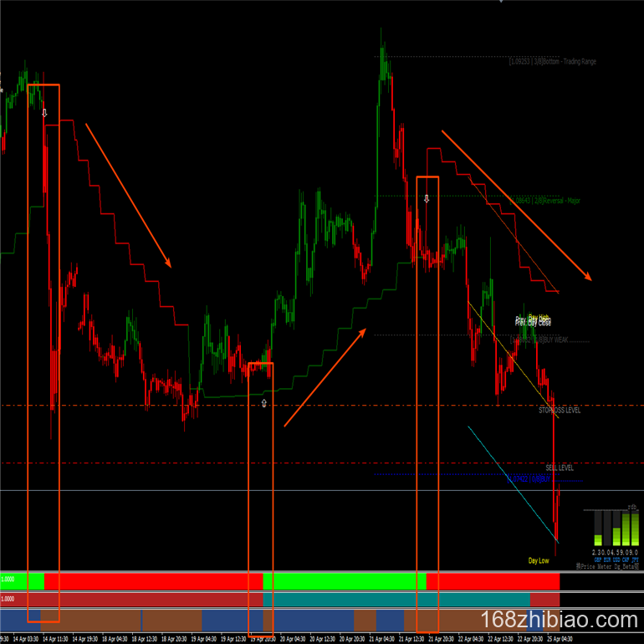Viewport: 644px width, 644px height.
Task: Click the 1.0000 value on the dark red bar
Action: [x=8, y=599]
